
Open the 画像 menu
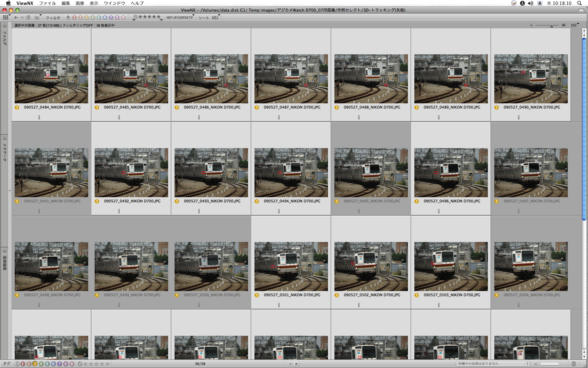pos(80,3)
